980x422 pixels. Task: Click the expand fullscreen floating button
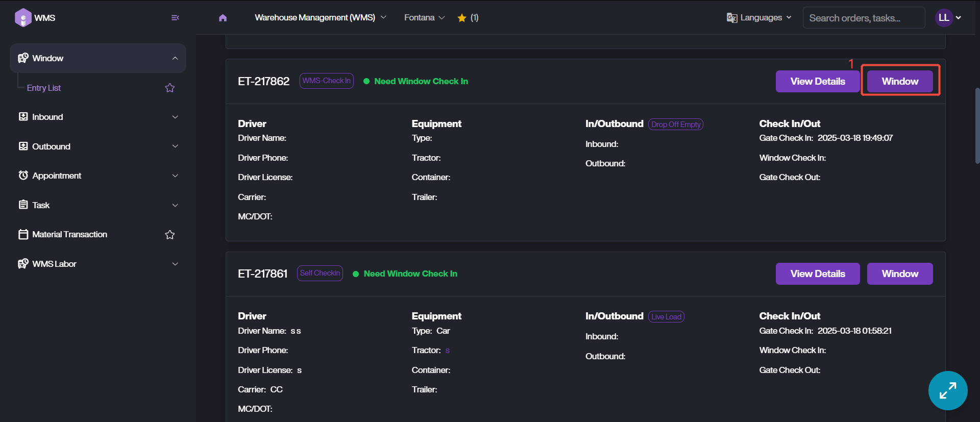click(x=947, y=390)
